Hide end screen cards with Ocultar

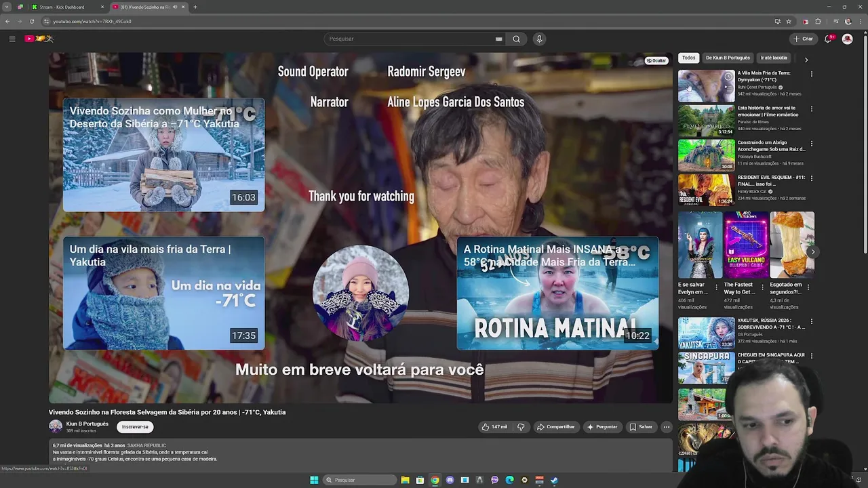(656, 60)
